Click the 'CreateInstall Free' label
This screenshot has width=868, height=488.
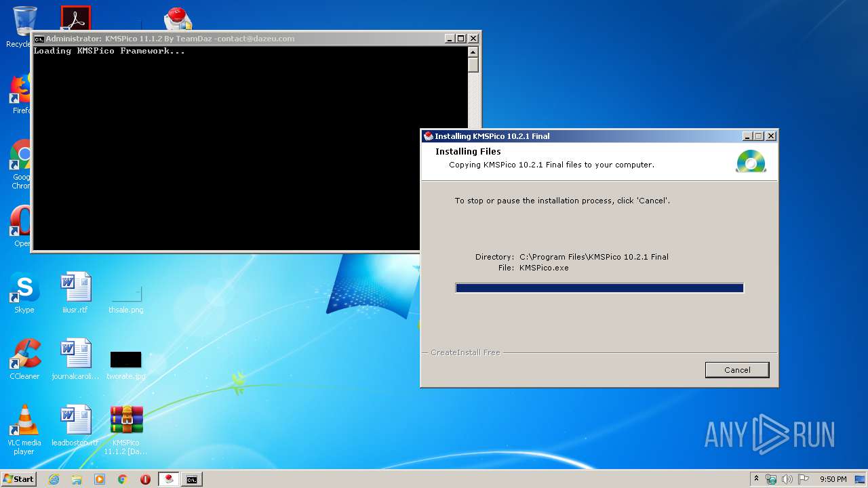465,352
